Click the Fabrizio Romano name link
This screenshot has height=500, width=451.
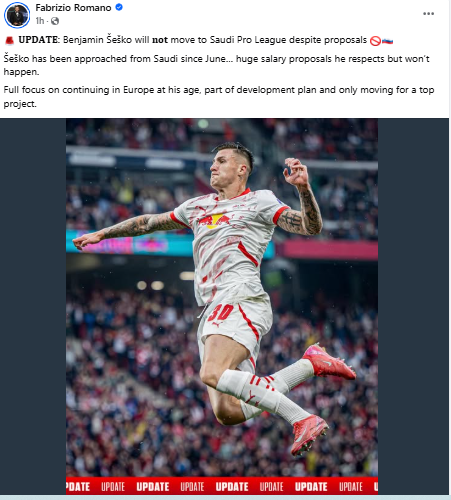click(73, 8)
